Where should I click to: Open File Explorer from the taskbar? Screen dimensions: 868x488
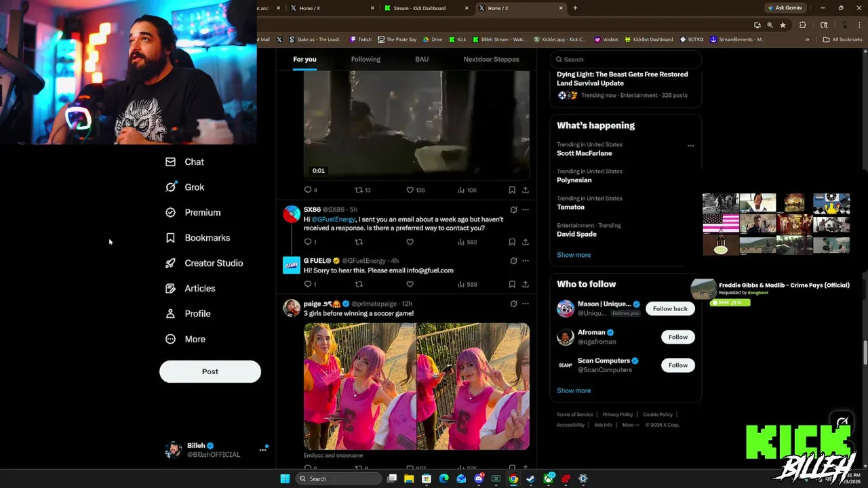tap(409, 479)
